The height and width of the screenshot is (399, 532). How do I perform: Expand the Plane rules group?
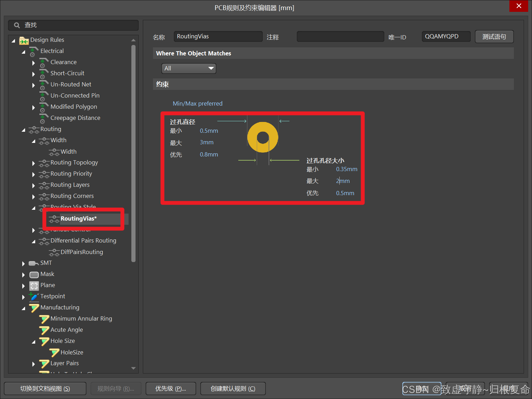tap(23, 286)
